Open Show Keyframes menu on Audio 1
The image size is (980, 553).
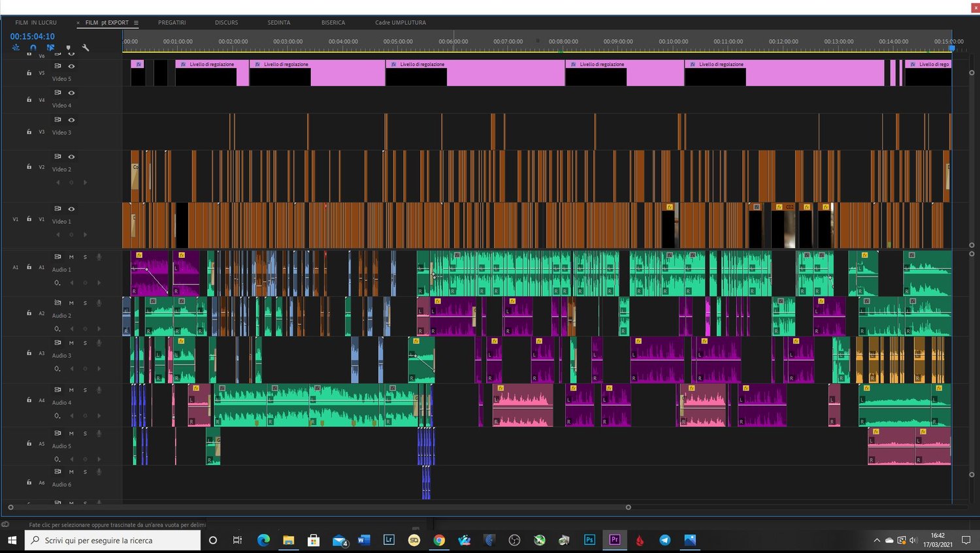coord(57,283)
